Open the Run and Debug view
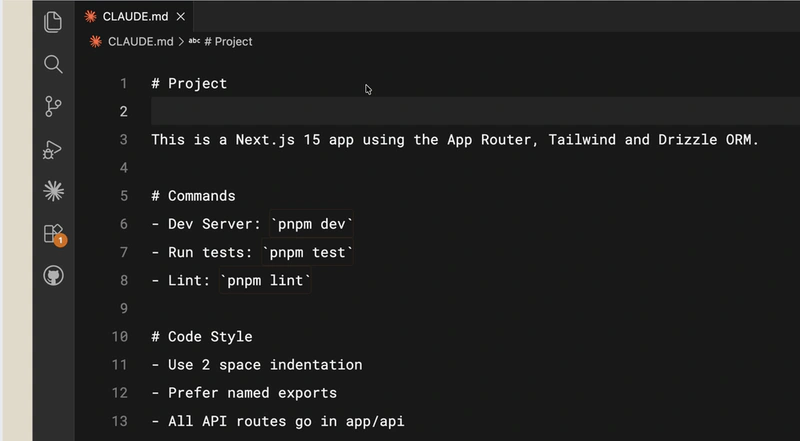This screenshot has width=800, height=441. (53, 150)
